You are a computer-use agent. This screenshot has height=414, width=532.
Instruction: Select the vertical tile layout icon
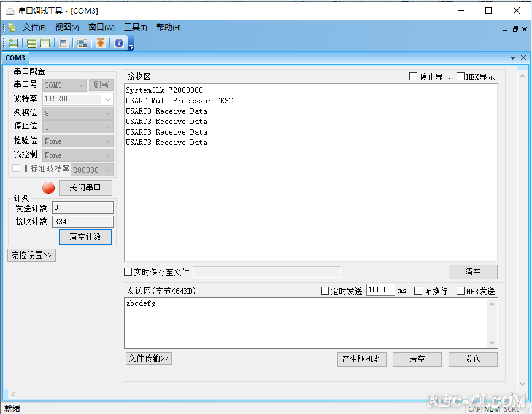click(45, 43)
